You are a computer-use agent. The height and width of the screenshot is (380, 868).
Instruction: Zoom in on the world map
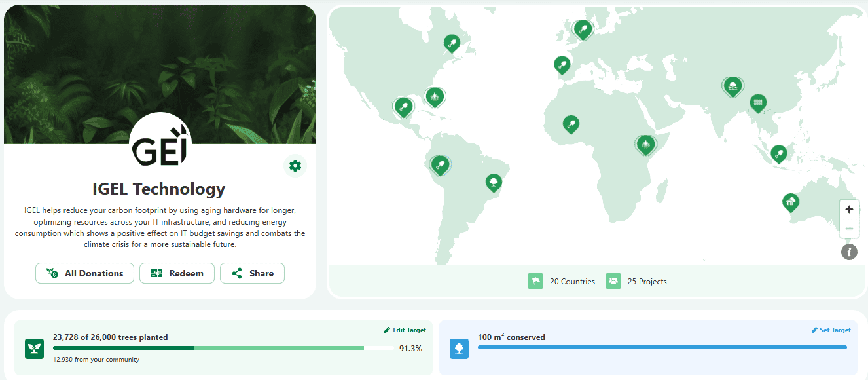pos(849,210)
